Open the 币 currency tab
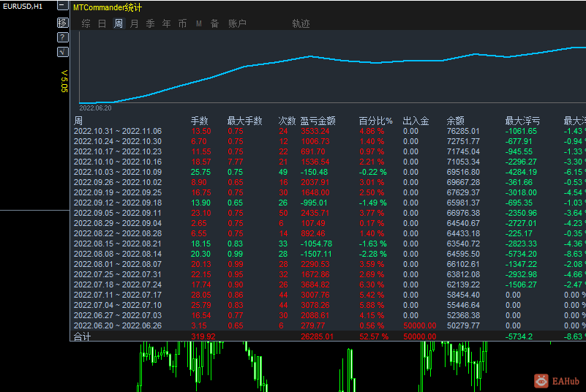 [182, 24]
